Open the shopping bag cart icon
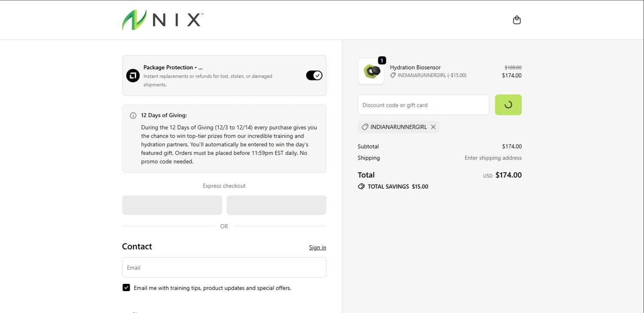Image resolution: width=644 pixels, height=313 pixels. click(517, 20)
